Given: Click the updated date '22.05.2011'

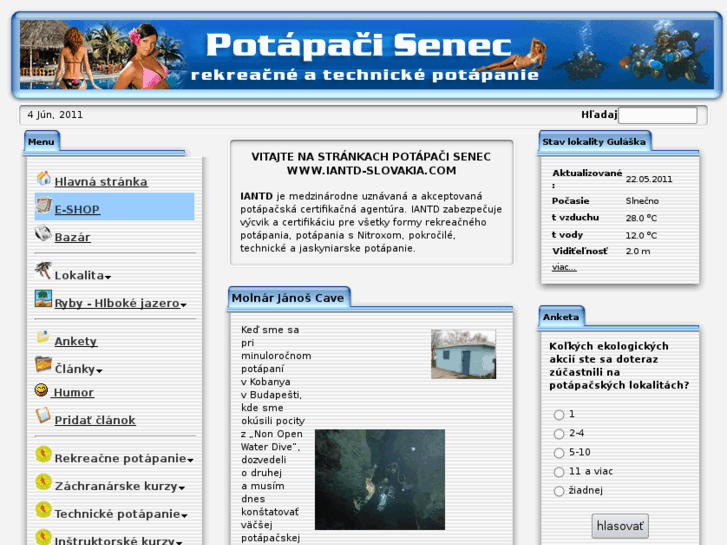Looking at the screenshot, I should coord(649,180).
